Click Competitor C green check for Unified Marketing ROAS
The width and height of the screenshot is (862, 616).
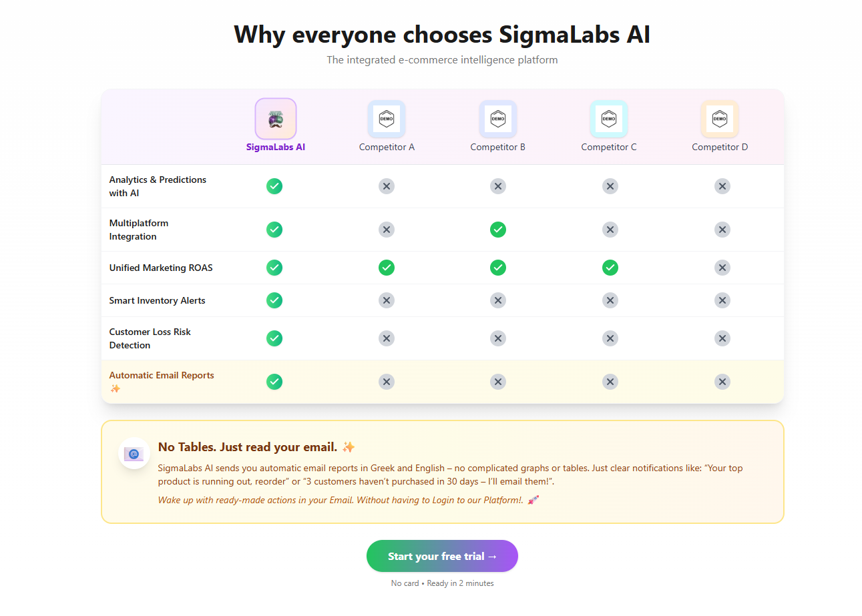coord(610,268)
